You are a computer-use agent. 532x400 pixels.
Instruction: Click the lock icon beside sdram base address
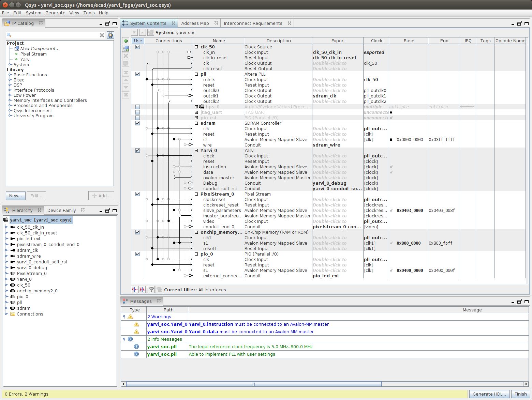pyautogui.click(x=391, y=140)
